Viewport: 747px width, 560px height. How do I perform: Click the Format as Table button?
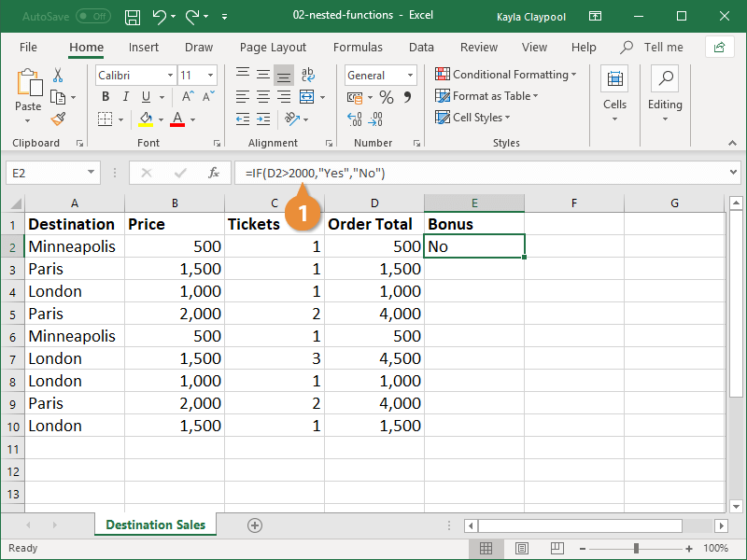pyautogui.click(x=486, y=95)
